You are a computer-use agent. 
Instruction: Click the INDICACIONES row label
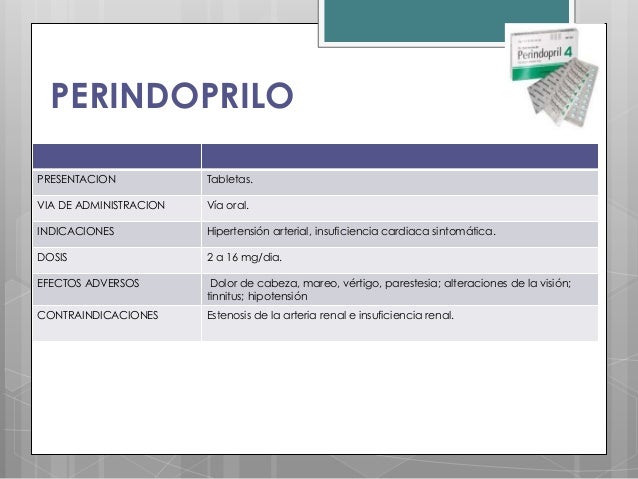click(x=76, y=231)
